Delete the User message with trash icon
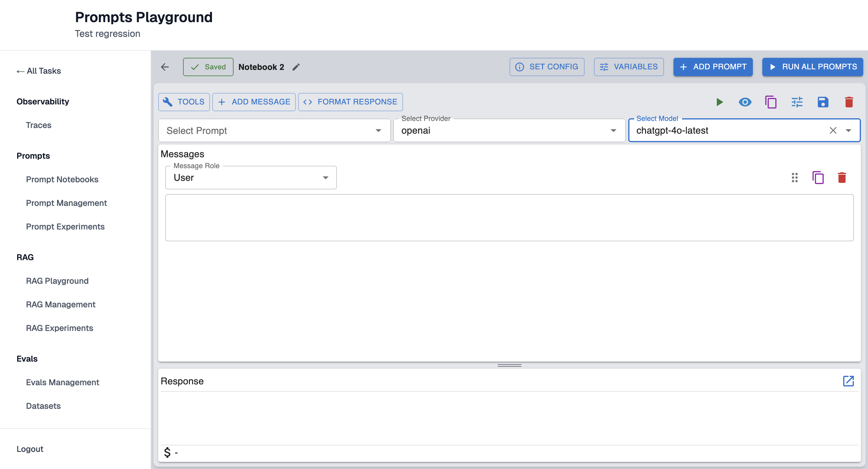 tap(842, 178)
